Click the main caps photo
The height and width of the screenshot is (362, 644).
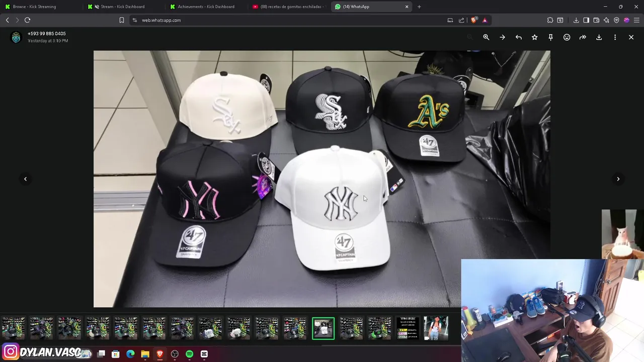click(322, 179)
